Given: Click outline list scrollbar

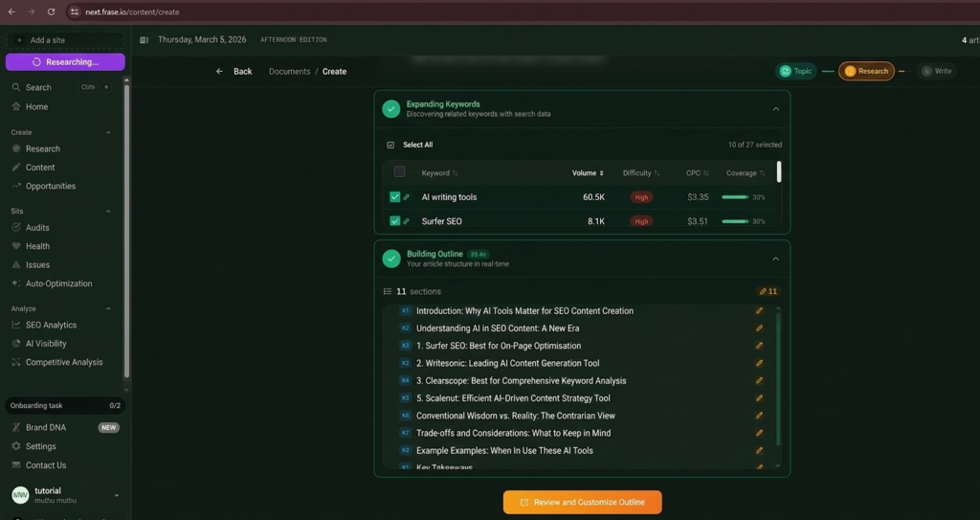Looking at the screenshot, I should (x=778, y=378).
